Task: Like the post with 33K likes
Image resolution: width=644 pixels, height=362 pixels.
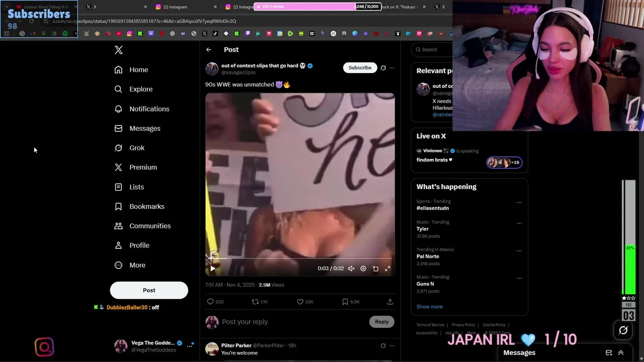Action: (x=305, y=302)
